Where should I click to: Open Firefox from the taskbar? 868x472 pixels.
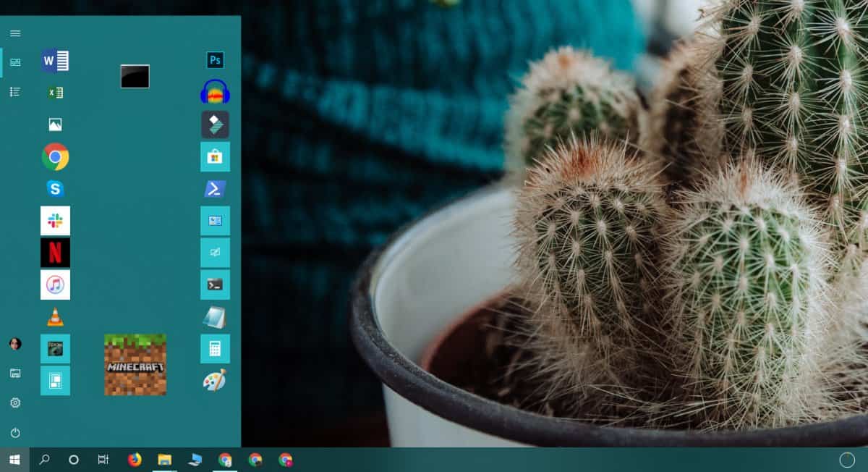point(135,460)
